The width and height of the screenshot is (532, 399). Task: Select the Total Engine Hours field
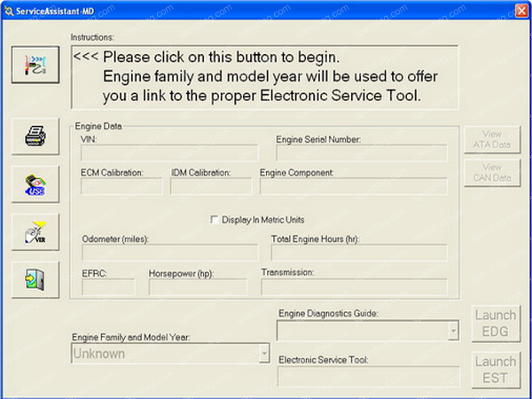click(x=358, y=253)
